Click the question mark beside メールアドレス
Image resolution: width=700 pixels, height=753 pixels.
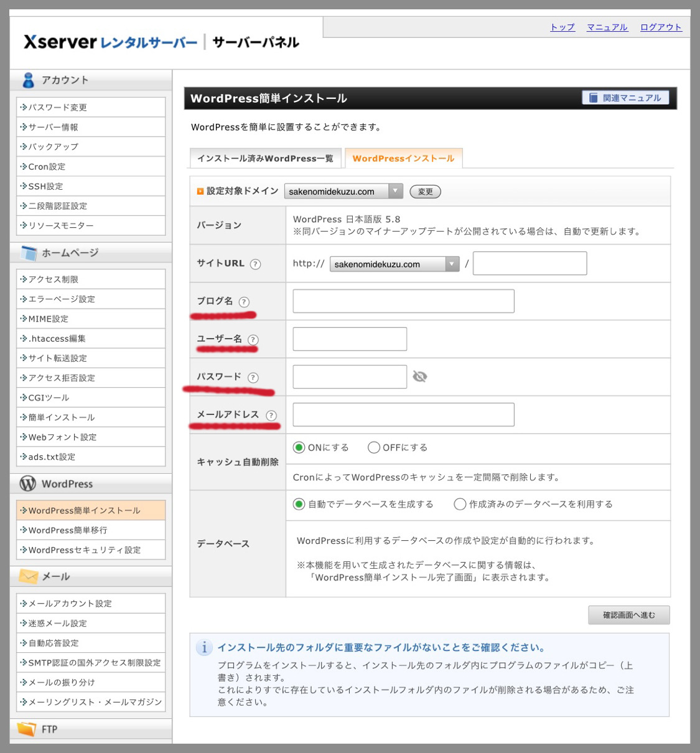[271, 416]
